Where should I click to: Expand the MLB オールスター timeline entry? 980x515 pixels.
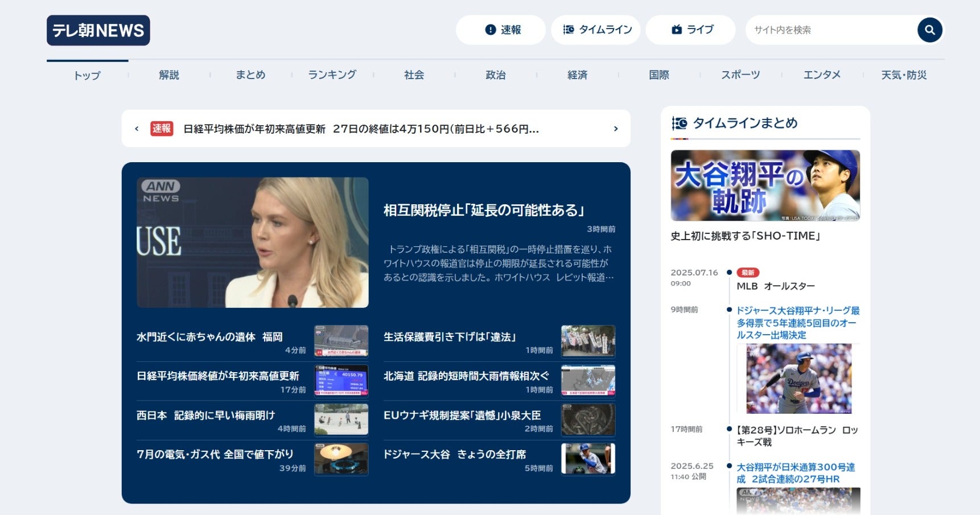(778, 286)
